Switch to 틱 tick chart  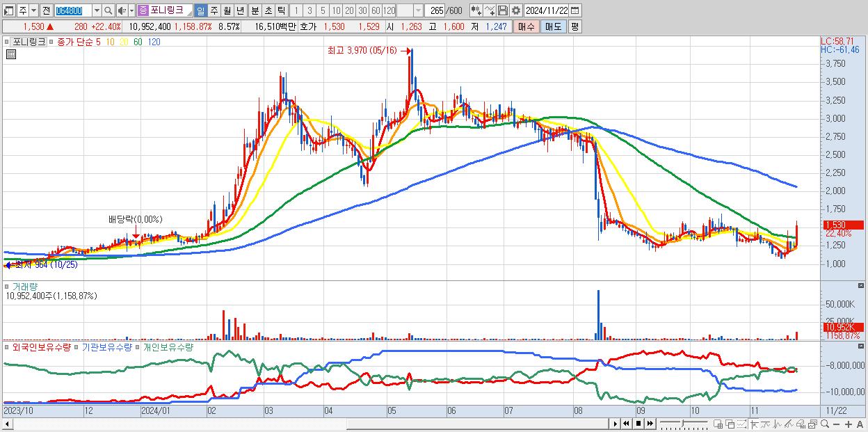281,10
